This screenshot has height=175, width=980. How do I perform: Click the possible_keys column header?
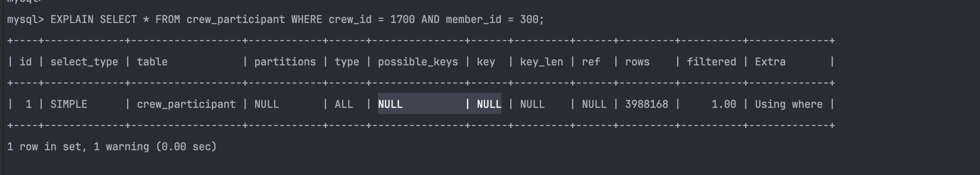pos(418,62)
